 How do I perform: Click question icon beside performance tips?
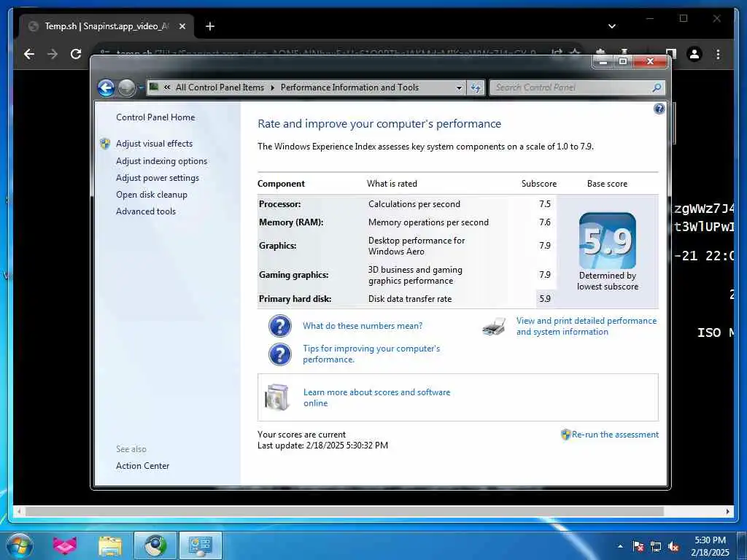click(x=279, y=354)
